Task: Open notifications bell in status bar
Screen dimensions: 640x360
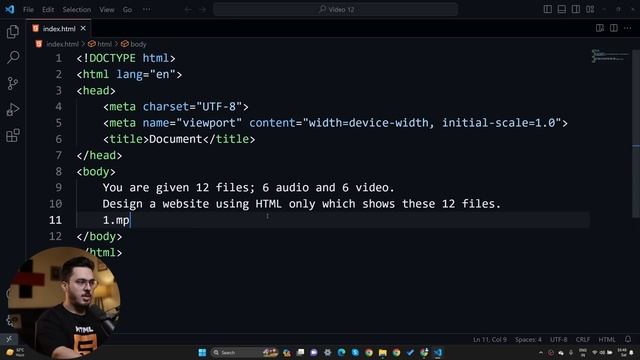Action: (x=628, y=340)
